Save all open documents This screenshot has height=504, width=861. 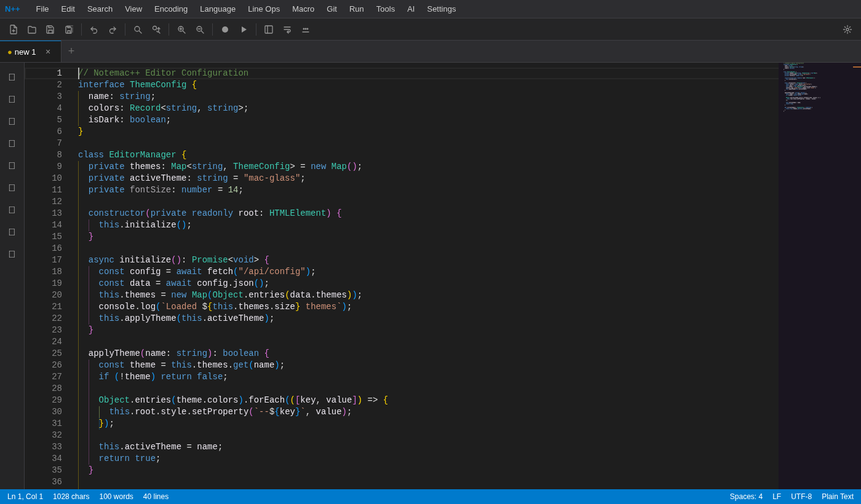(x=68, y=29)
